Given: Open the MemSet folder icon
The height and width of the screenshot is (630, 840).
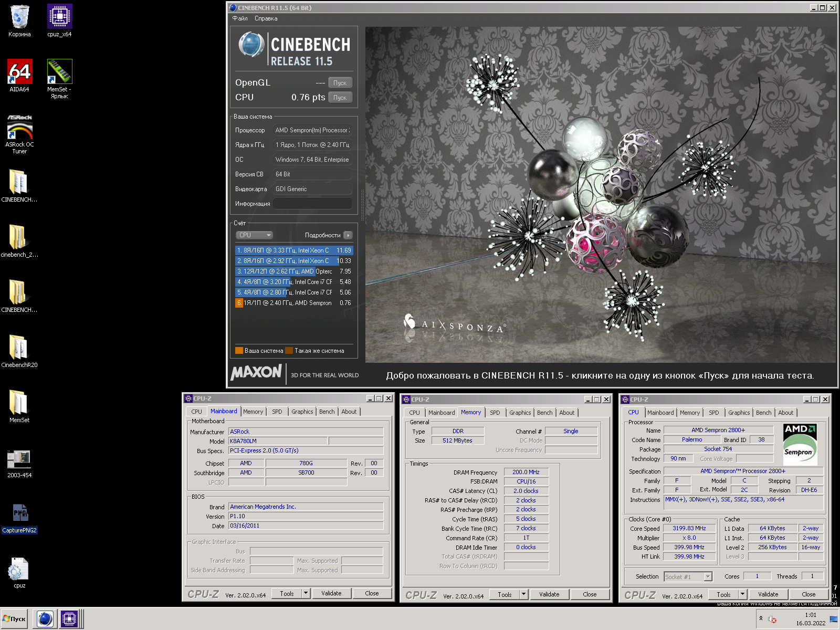Looking at the screenshot, I should point(19,406).
